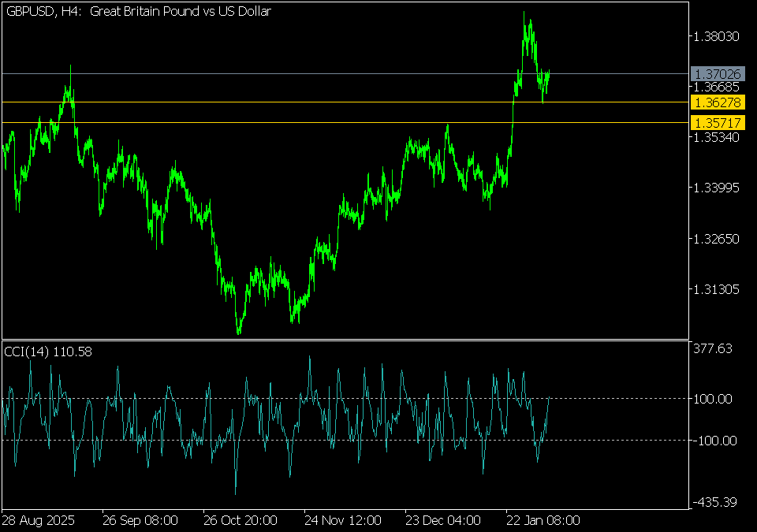The width and height of the screenshot is (757, 532).
Task: Click the 1.31305 price scale value
Action: pyautogui.click(x=716, y=289)
